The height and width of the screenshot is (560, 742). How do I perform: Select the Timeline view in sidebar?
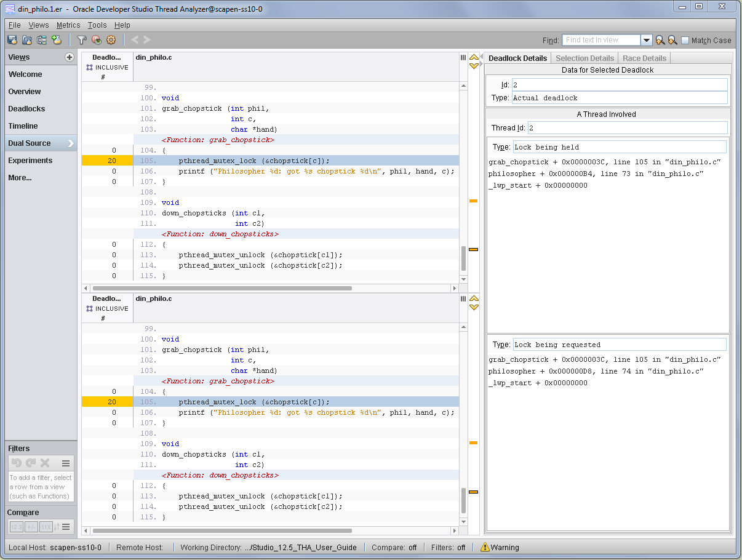click(23, 126)
